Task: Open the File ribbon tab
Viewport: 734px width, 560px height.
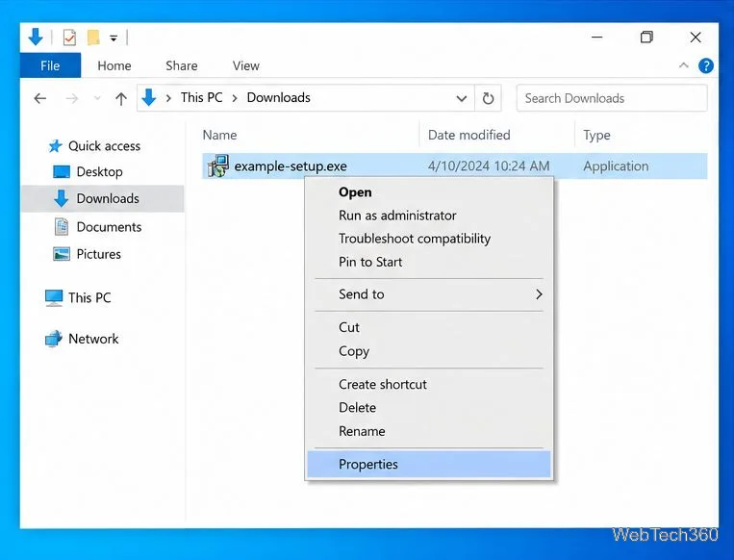Action: [x=50, y=65]
